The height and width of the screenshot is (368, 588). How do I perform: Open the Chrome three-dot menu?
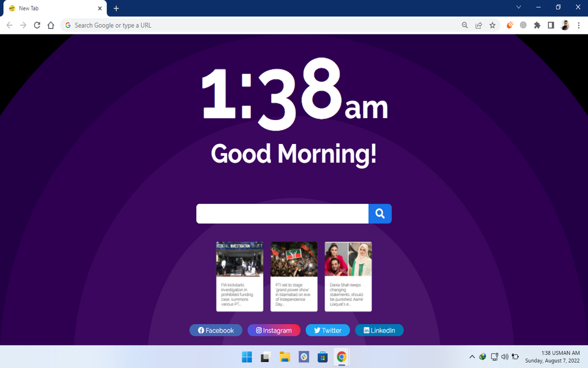pyautogui.click(x=579, y=25)
